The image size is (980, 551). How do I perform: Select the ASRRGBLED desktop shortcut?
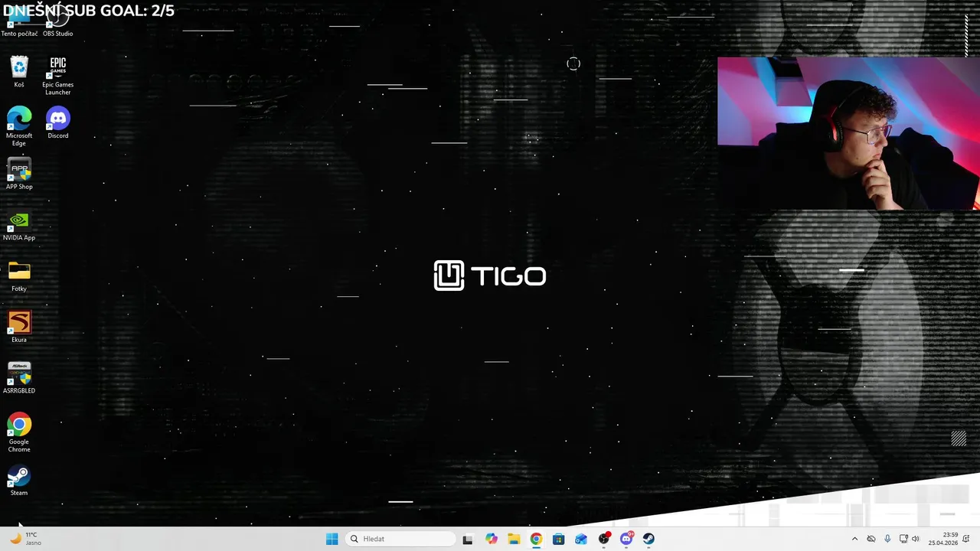pos(19,378)
